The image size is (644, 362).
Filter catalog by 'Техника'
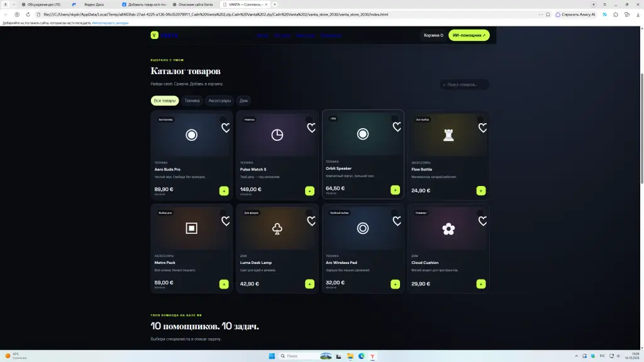point(192,101)
